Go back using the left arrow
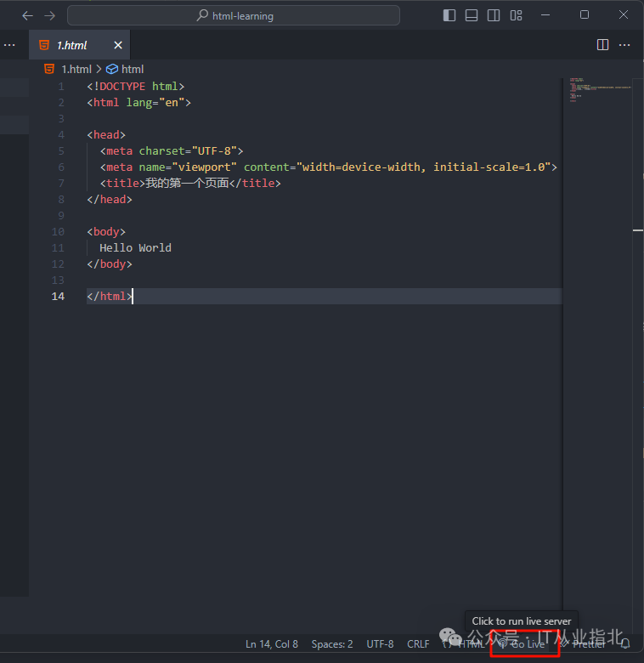 (x=27, y=15)
